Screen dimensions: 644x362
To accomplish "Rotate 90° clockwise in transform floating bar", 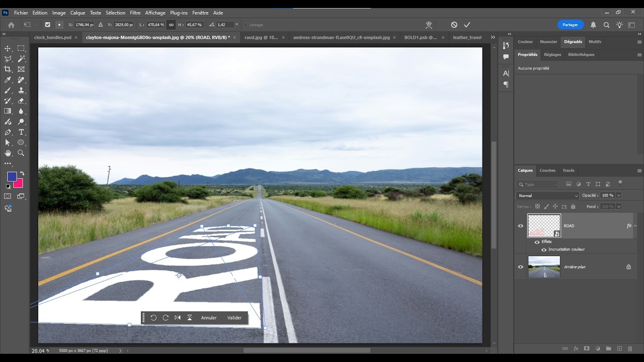I will tap(166, 318).
